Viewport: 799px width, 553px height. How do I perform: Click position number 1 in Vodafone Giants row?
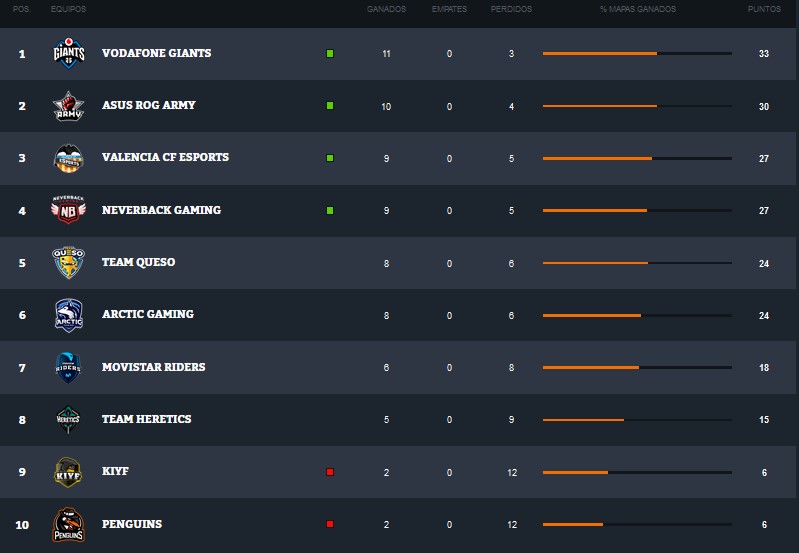(x=22, y=54)
